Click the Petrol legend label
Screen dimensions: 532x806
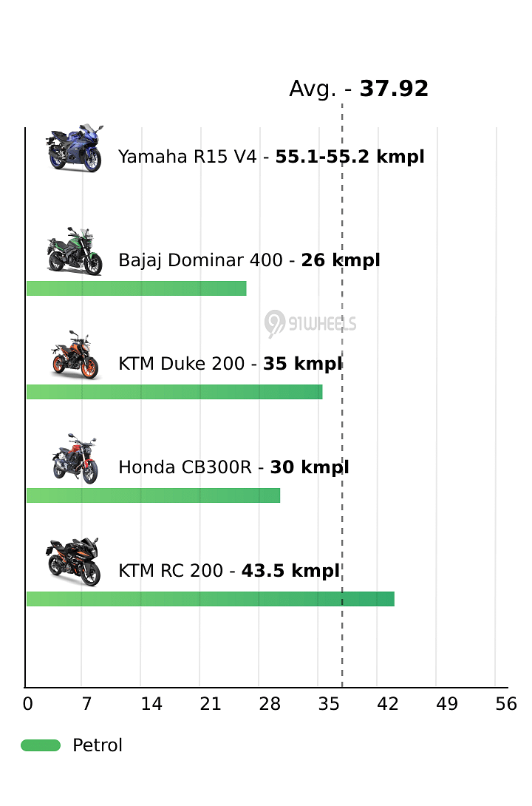click(x=98, y=745)
